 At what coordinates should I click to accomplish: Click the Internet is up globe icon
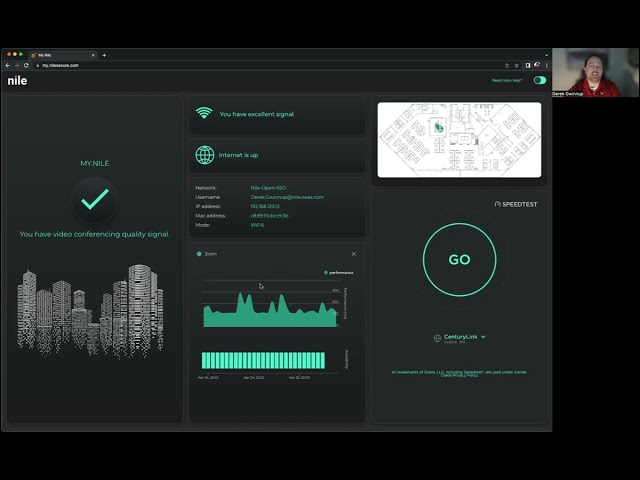coord(204,155)
